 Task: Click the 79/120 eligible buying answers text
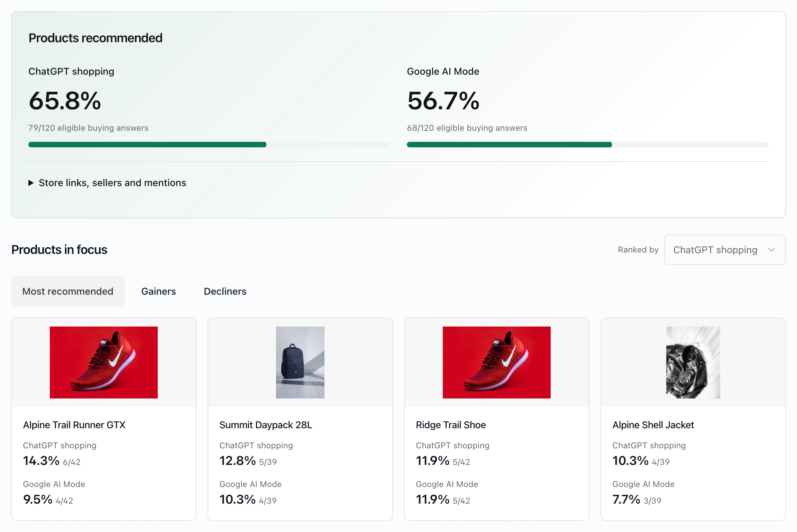tap(88, 128)
